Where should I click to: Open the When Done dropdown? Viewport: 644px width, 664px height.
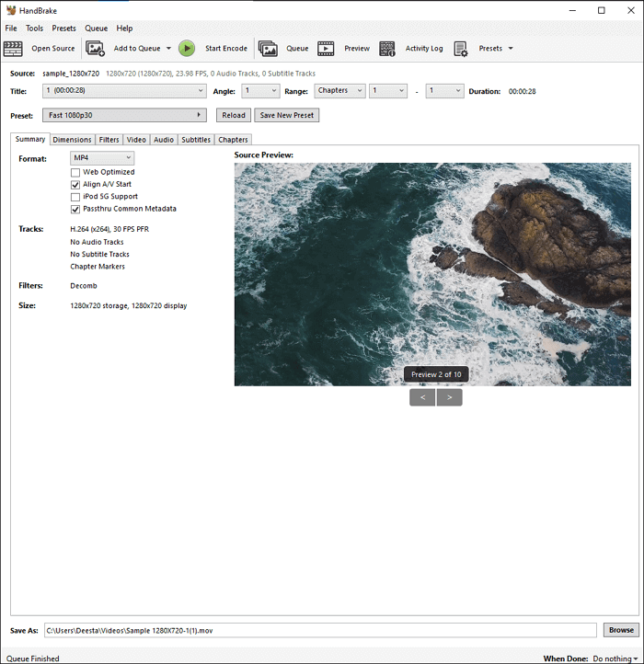tap(614, 658)
